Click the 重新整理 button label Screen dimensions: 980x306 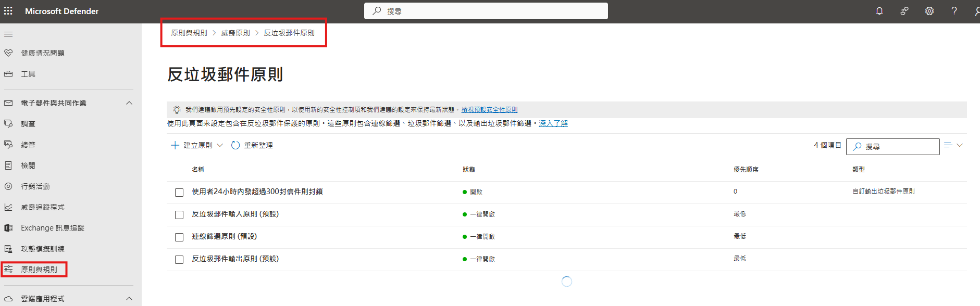pos(258,146)
